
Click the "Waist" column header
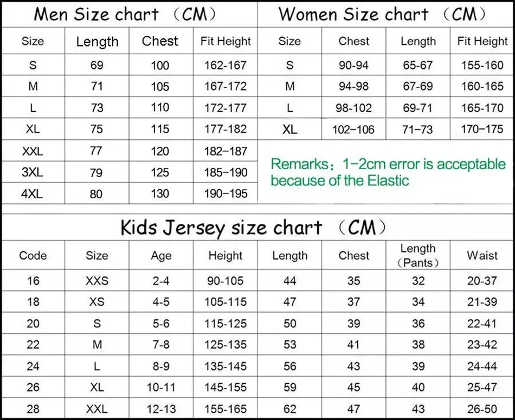(x=482, y=255)
